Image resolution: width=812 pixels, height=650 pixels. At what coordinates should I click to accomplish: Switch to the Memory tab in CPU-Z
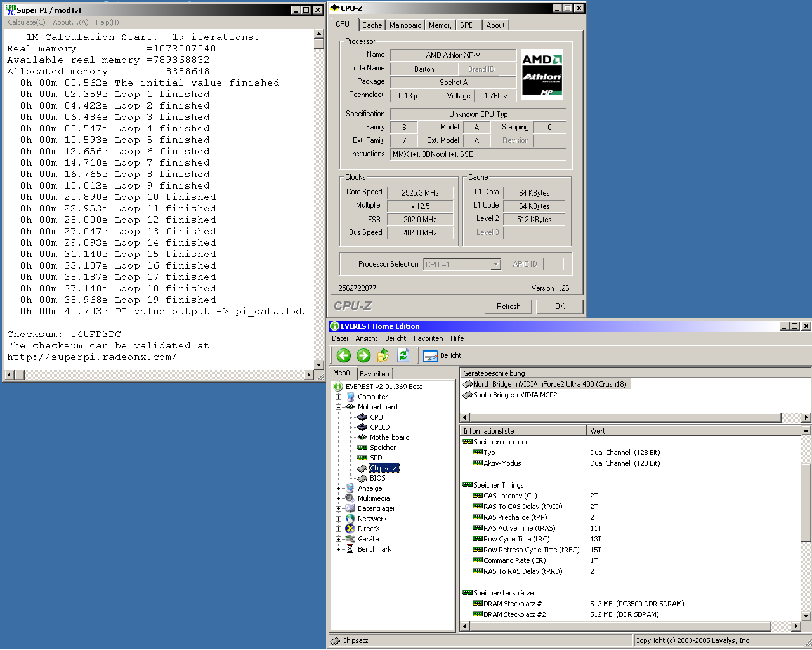(440, 25)
